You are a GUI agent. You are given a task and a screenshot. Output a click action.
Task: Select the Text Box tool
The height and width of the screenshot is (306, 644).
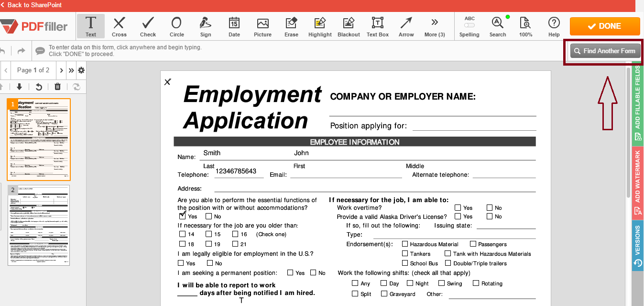pos(378,26)
